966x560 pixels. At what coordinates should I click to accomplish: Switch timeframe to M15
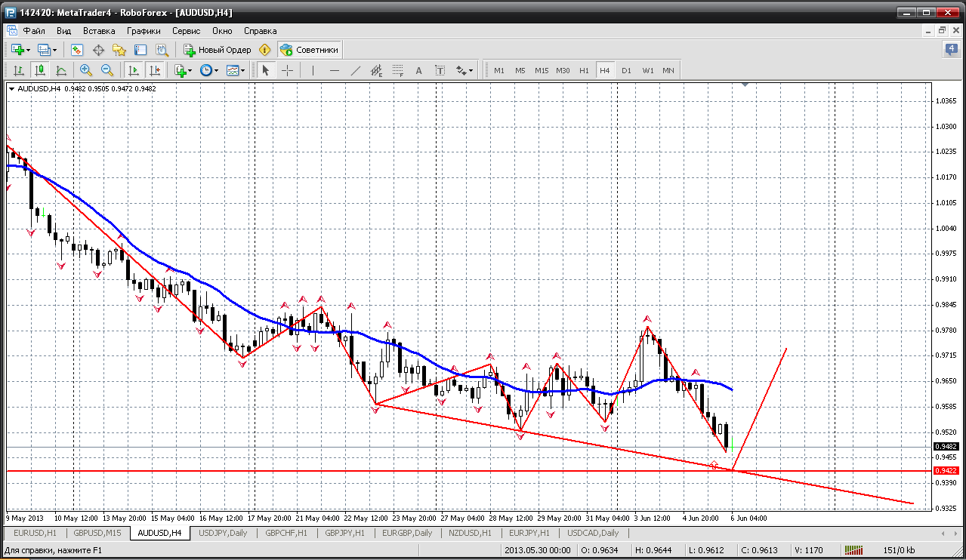coord(542,70)
